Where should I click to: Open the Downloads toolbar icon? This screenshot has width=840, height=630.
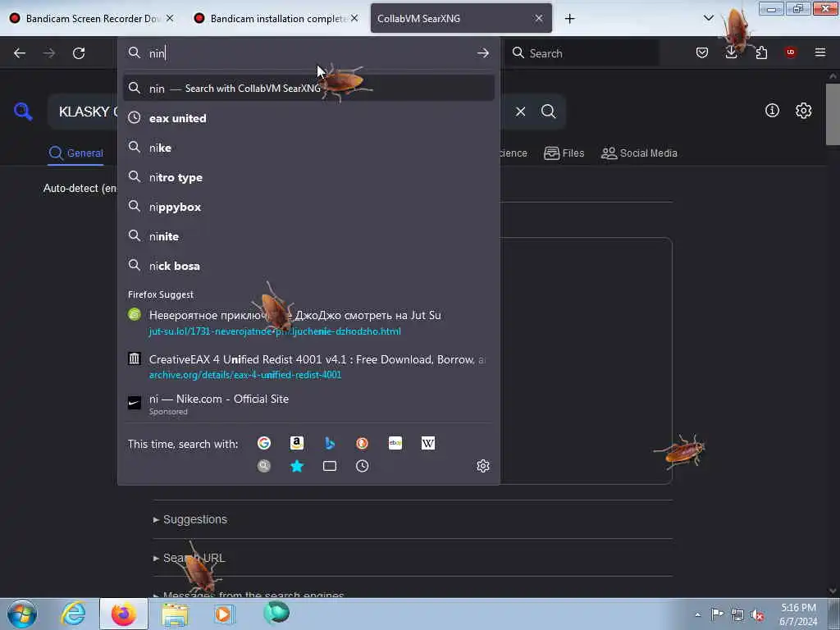tap(731, 52)
